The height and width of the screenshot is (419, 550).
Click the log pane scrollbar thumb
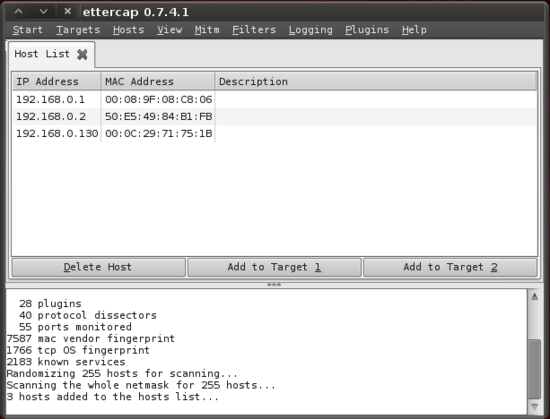click(534, 369)
